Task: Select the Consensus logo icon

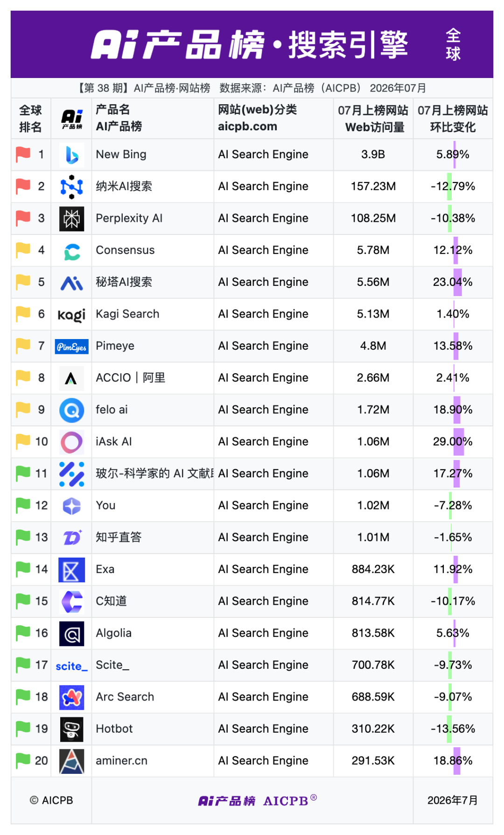Action: 72,251
